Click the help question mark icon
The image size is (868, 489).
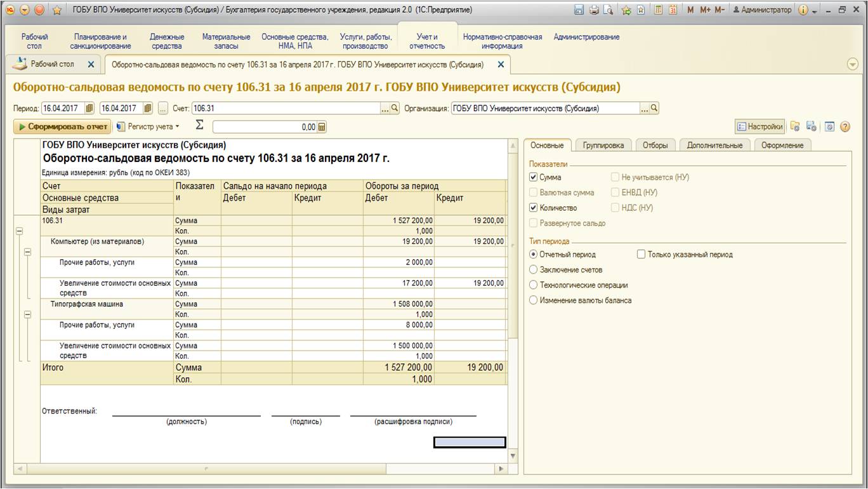click(x=845, y=127)
